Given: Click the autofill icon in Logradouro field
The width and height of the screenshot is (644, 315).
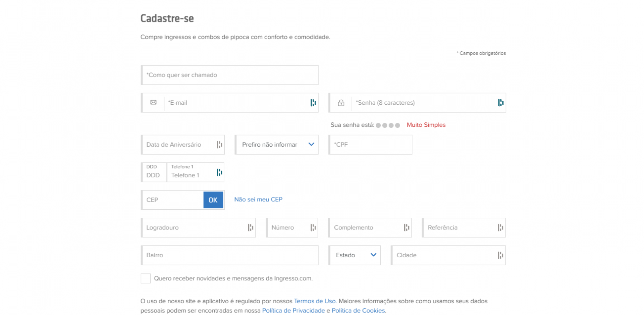Looking at the screenshot, I should pos(250,228).
